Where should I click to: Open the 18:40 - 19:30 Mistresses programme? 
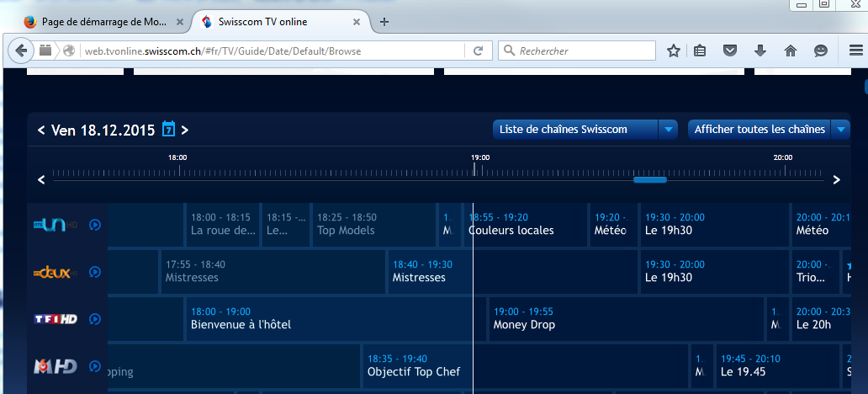click(512, 272)
